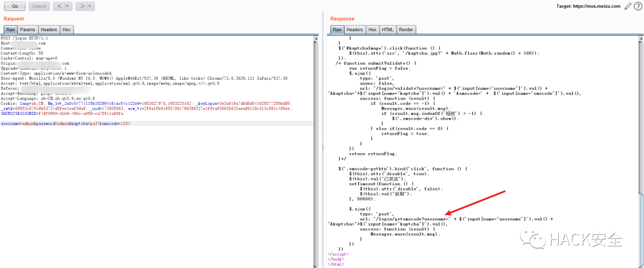Switch to Render tab in Response pane
Screen dimensions: 644x268
pyautogui.click(x=406, y=30)
